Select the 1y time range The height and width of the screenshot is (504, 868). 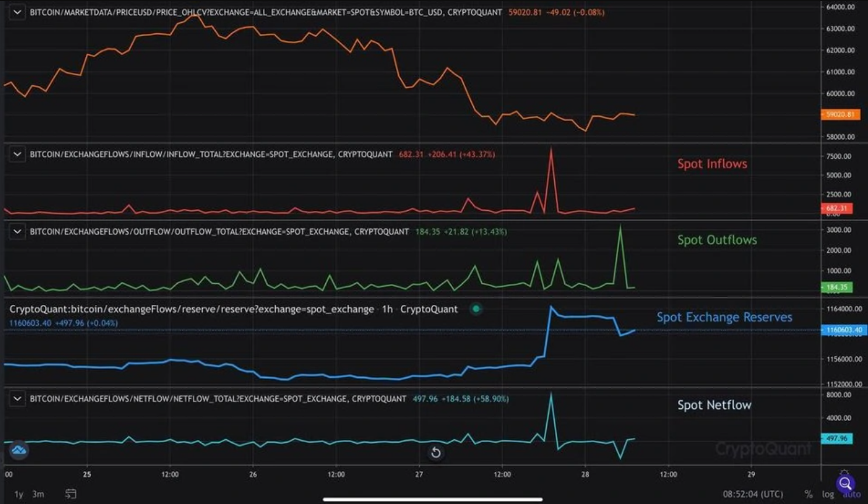pos(19,494)
